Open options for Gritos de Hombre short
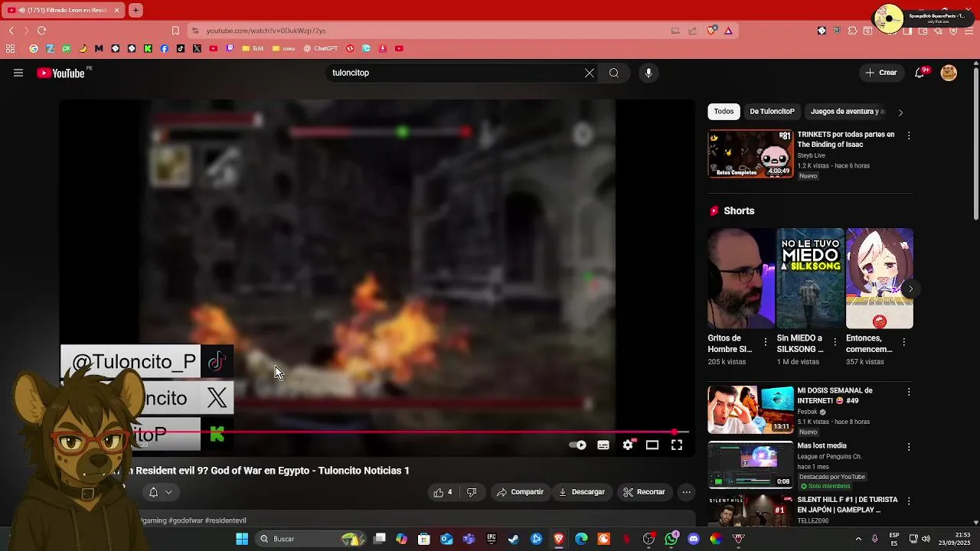The height and width of the screenshot is (551, 980). click(x=766, y=343)
